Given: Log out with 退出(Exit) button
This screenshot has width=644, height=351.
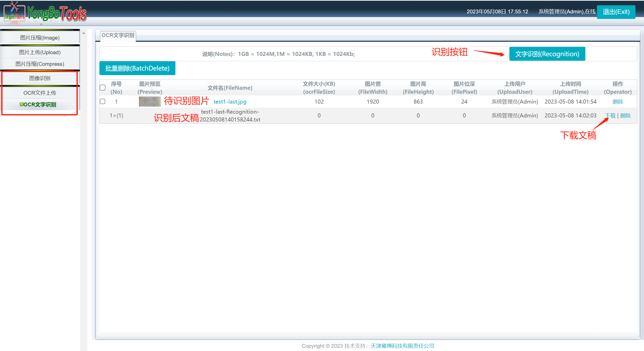Looking at the screenshot, I should (x=616, y=12).
